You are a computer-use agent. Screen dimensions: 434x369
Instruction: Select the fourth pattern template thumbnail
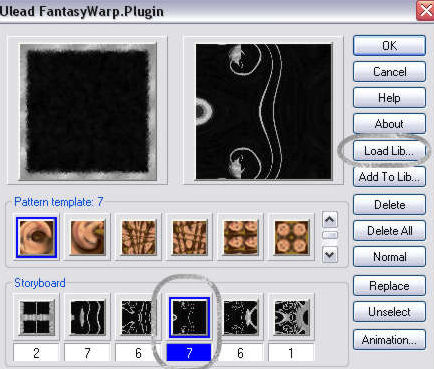click(189, 238)
